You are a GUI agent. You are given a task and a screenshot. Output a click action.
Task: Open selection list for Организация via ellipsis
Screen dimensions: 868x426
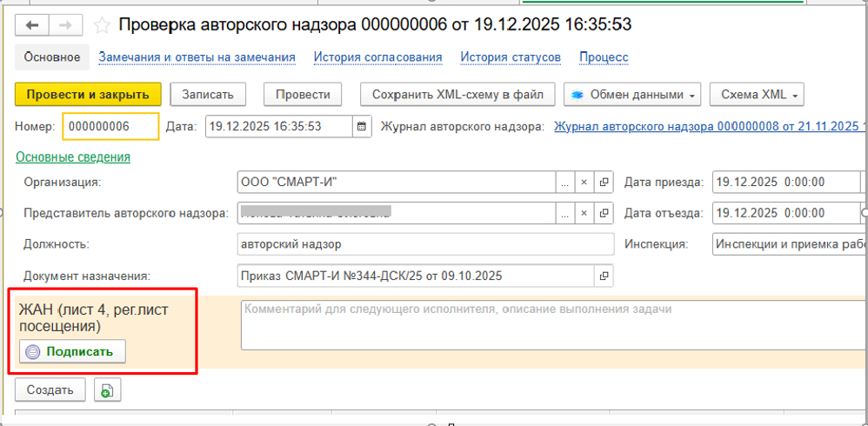[565, 183]
